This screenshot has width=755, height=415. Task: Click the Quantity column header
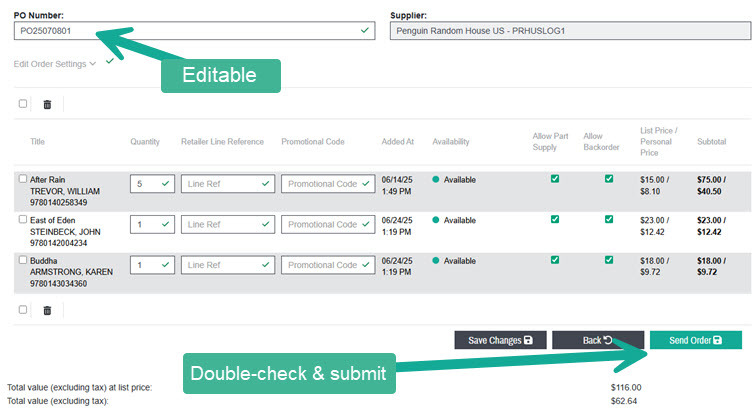(145, 142)
